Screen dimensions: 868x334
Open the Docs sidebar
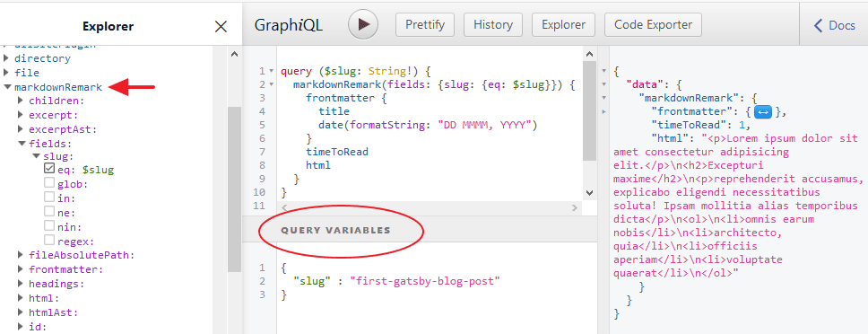[834, 25]
